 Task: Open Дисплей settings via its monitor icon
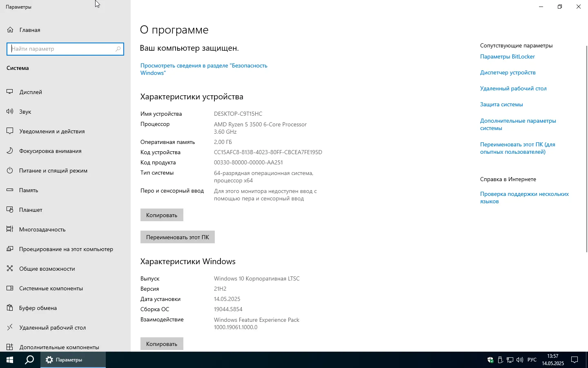pyautogui.click(x=10, y=92)
